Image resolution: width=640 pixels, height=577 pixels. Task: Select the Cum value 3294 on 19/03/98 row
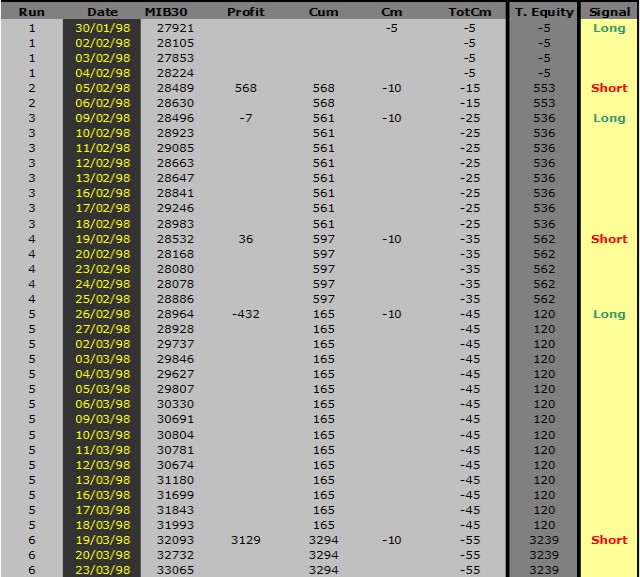[324, 540]
